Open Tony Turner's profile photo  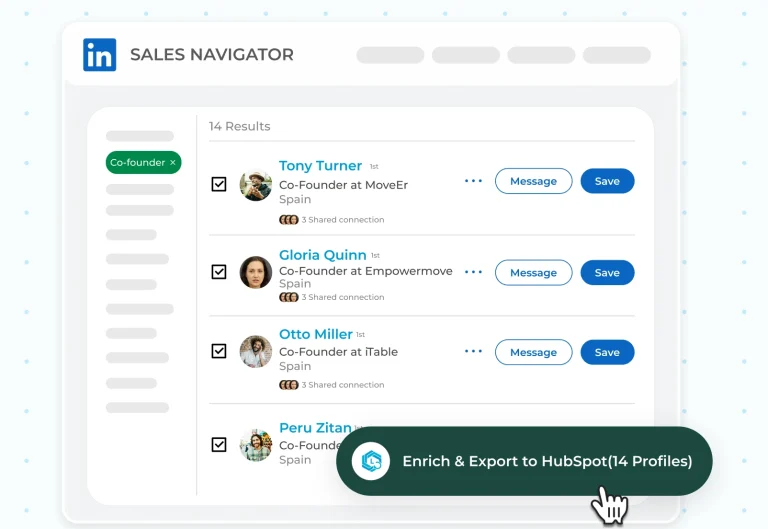pos(256,185)
